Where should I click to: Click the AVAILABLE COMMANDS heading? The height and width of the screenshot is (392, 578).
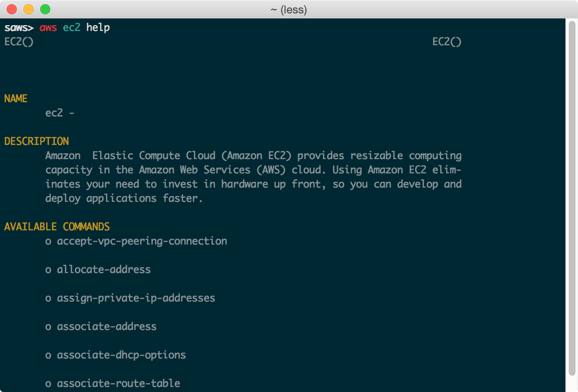[x=57, y=227]
